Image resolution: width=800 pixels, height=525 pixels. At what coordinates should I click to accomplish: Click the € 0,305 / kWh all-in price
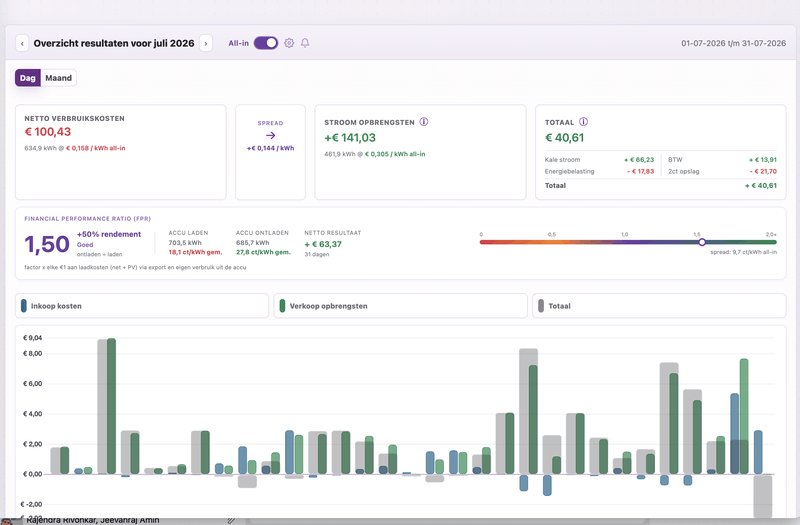point(395,154)
